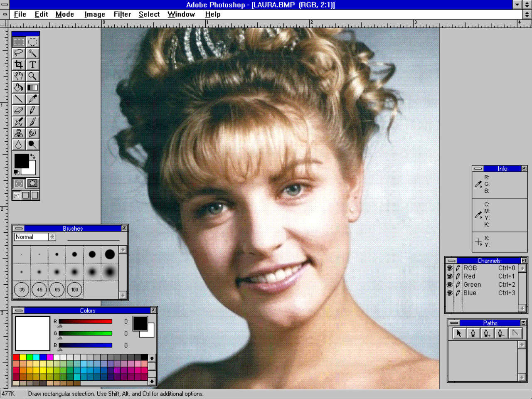Pick the Lasso tool
532x399 pixels.
tap(19, 53)
